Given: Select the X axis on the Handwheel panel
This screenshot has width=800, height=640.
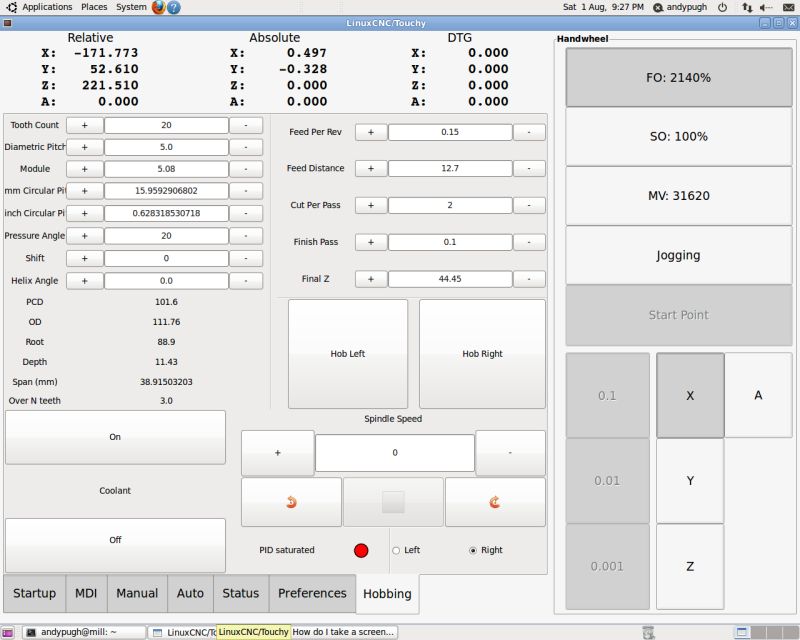Looking at the screenshot, I should pos(688,396).
